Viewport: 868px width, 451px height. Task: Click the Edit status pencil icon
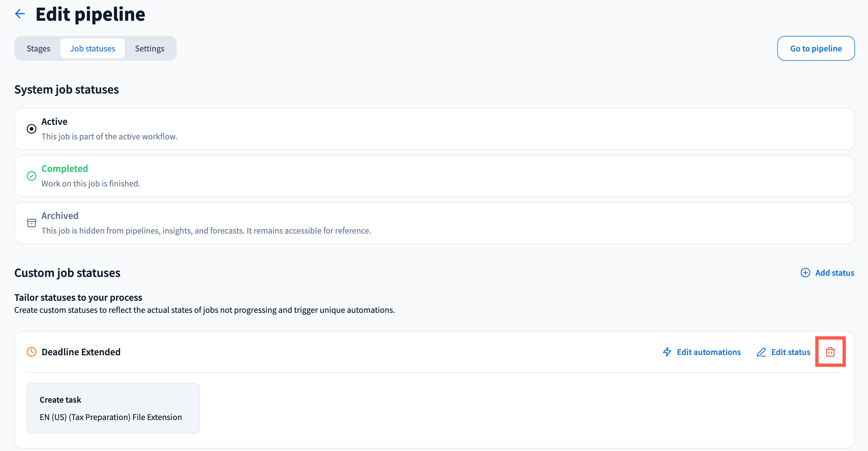[x=761, y=352]
